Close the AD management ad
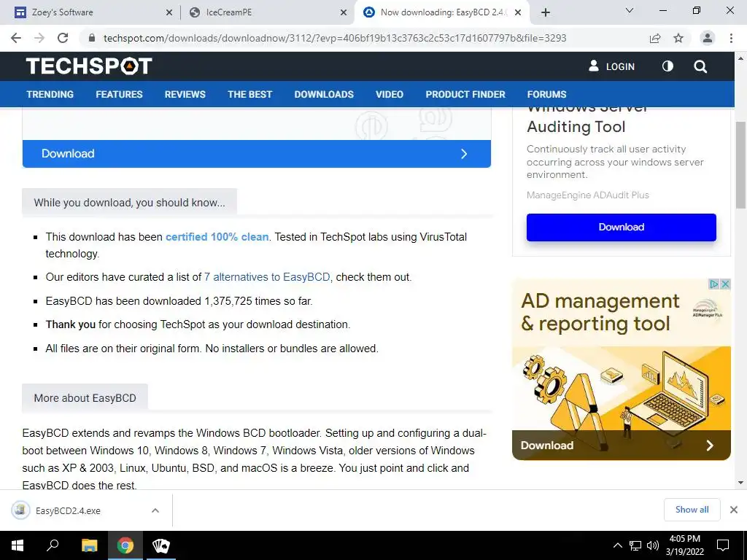 click(725, 284)
